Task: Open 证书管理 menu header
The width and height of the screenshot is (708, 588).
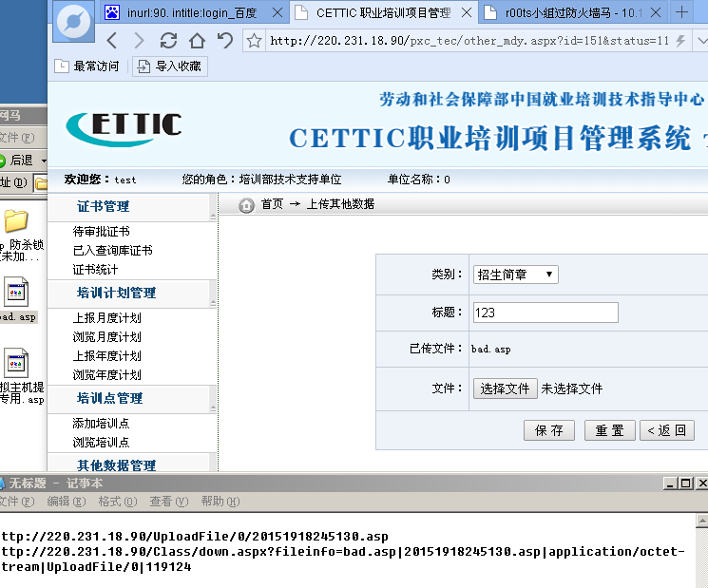Action: click(103, 206)
